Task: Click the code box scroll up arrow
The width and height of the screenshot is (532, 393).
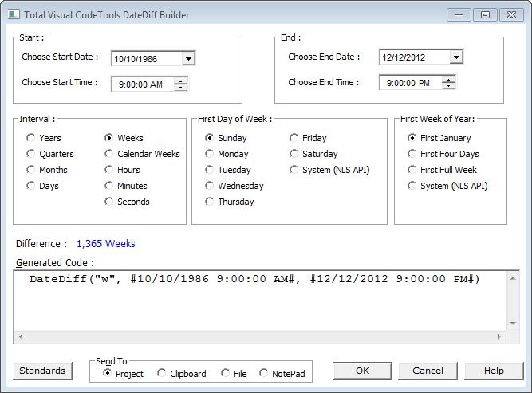Action: 513,279
